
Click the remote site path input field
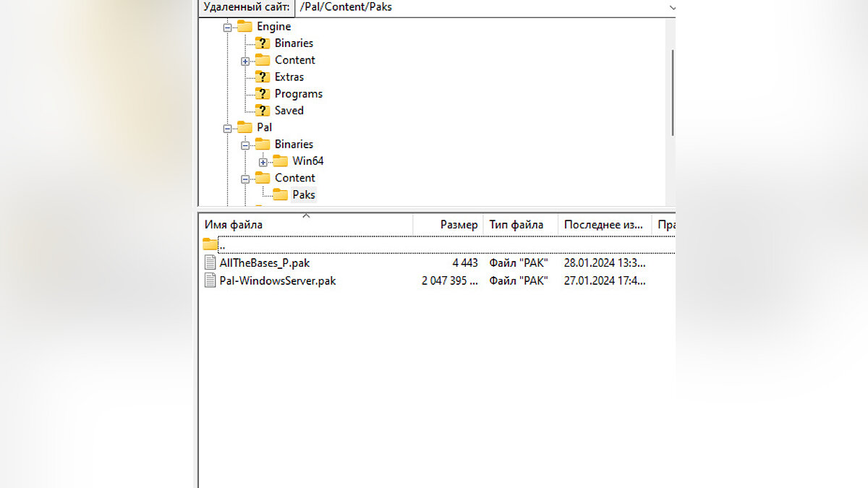coord(477,7)
